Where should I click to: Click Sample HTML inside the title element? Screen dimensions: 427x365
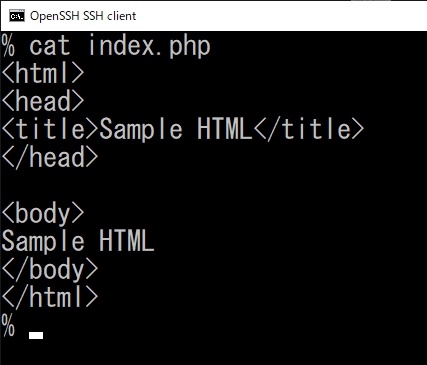point(176,130)
